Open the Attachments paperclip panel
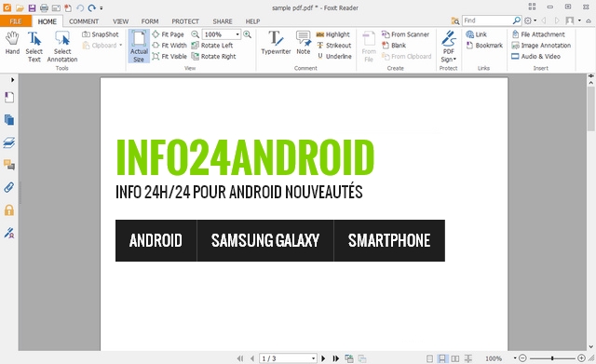Image resolution: width=596 pixels, height=364 pixels. (x=9, y=187)
